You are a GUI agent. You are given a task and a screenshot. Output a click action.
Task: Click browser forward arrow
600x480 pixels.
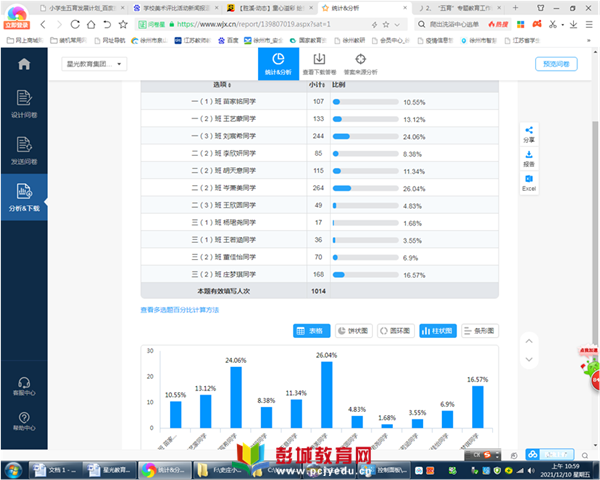[x=59, y=24]
